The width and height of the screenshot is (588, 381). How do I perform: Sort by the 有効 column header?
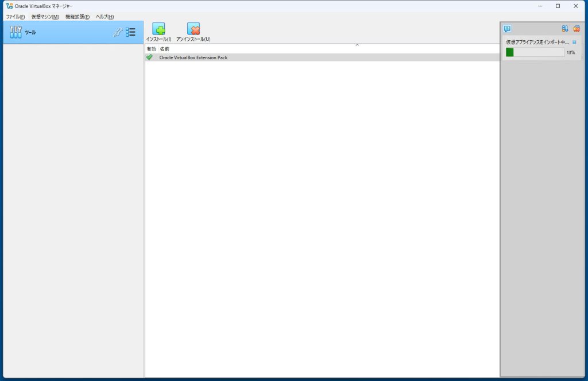coord(151,49)
